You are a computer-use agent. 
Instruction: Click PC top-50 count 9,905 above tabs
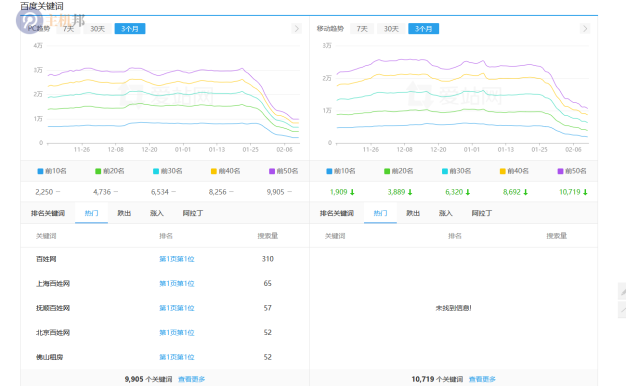click(x=275, y=192)
